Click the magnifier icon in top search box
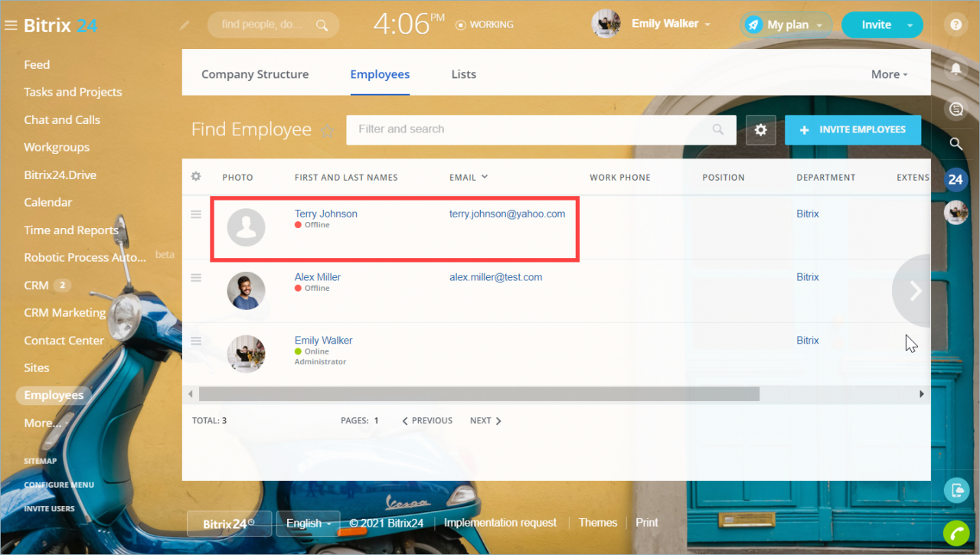980x555 pixels. coord(322,24)
